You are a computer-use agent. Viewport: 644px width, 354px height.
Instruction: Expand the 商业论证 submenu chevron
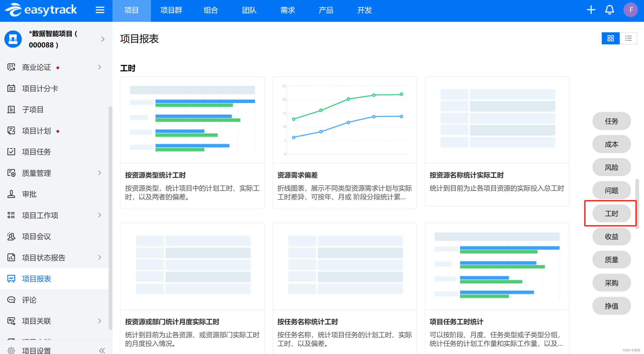click(x=100, y=67)
